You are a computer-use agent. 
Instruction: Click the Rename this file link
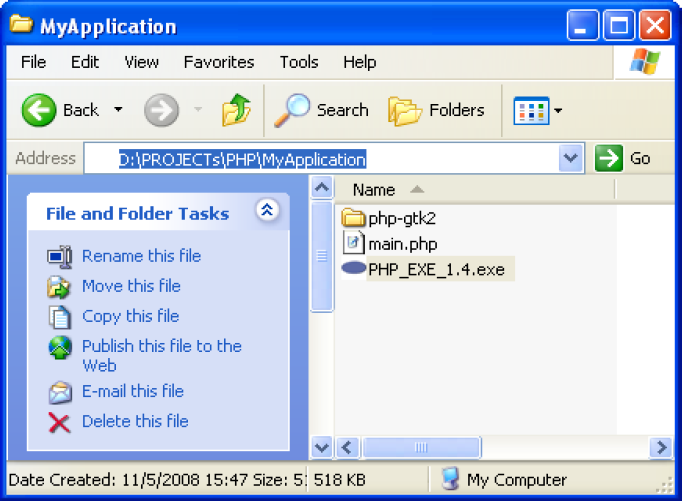pyautogui.click(x=142, y=256)
